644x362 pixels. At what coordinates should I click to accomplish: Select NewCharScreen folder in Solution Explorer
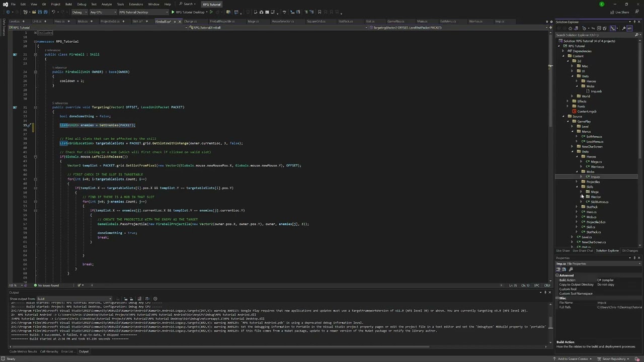pos(592,146)
